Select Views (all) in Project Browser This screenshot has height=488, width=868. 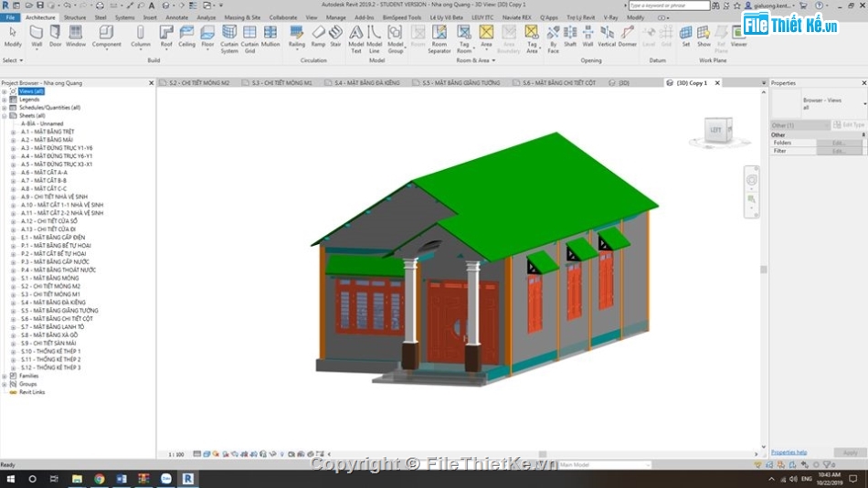pyautogui.click(x=30, y=91)
